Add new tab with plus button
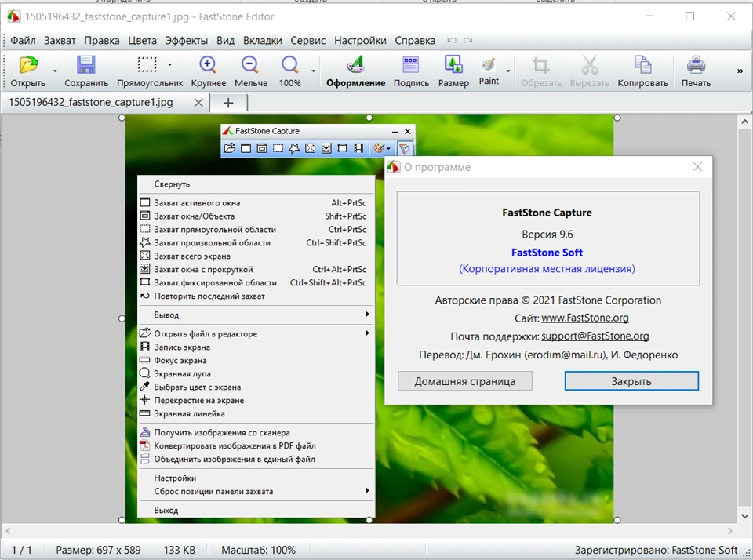Image resolution: width=753 pixels, height=560 pixels. [228, 103]
